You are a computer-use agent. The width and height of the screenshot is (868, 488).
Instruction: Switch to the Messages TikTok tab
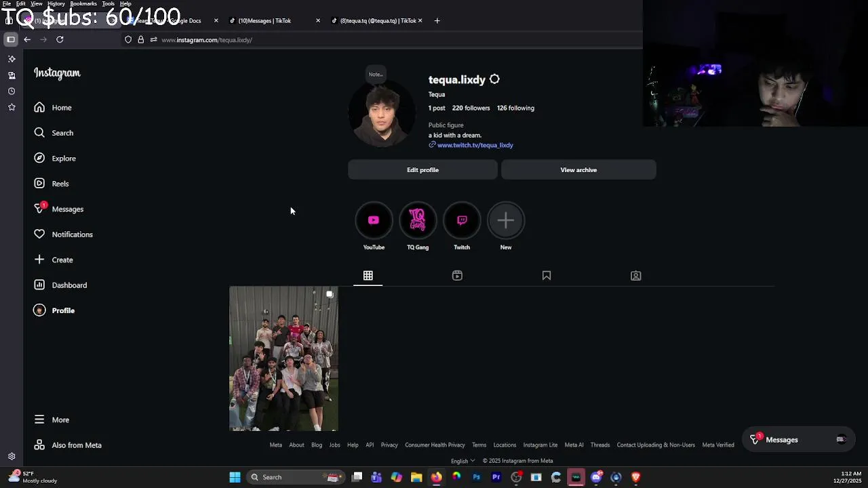275,21
